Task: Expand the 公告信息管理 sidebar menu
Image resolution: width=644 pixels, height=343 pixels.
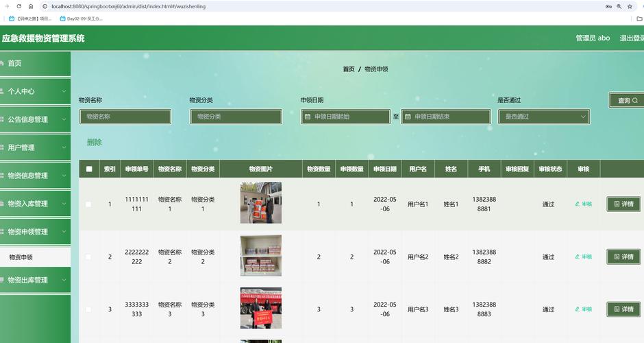Action: coord(36,119)
